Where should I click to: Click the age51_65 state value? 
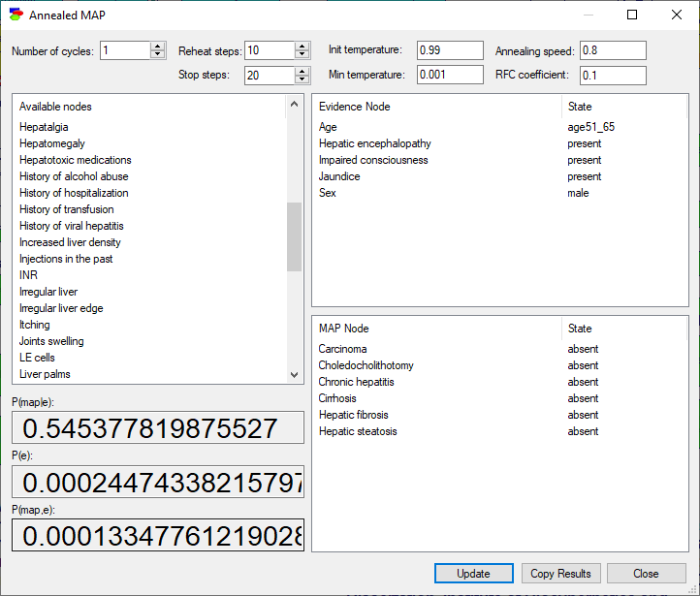[x=591, y=127]
